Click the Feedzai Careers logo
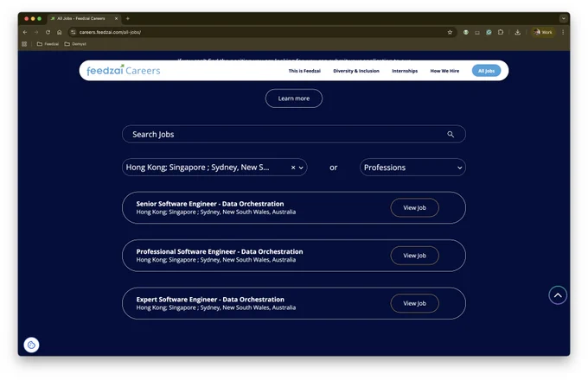 (x=124, y=70)
